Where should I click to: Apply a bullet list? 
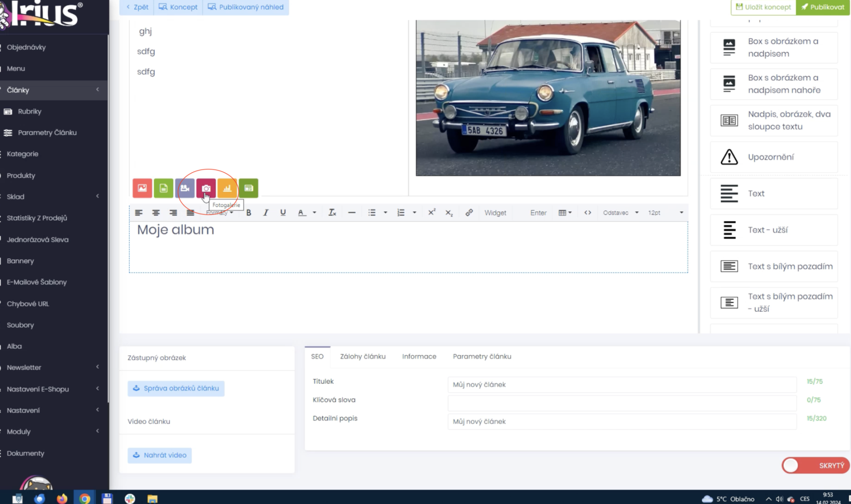[372, 213]
